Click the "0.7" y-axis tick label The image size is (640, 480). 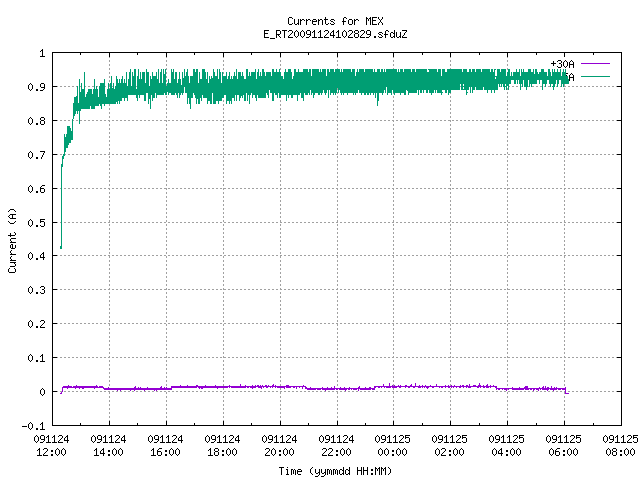(x=36, y=155)
